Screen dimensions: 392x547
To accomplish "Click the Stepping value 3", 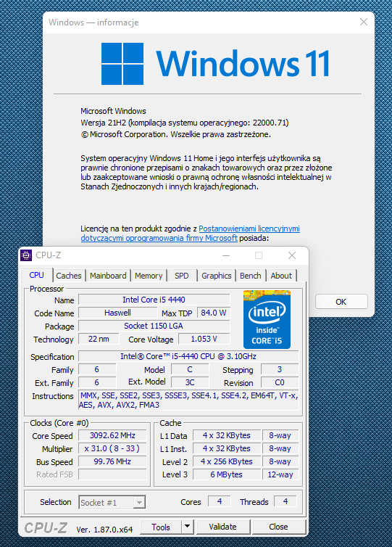I will pyautogui.click(x=280, y=369).
